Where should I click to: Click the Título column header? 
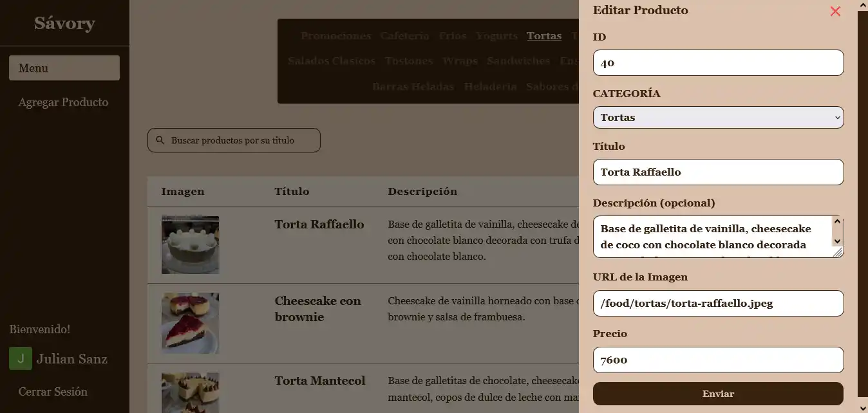pyautogui.click(x=292, y=191)
